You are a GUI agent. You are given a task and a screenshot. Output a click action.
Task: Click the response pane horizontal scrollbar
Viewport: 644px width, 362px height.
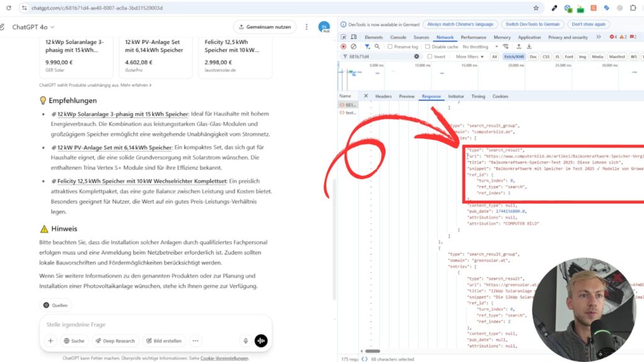click(x=372, y=351)
